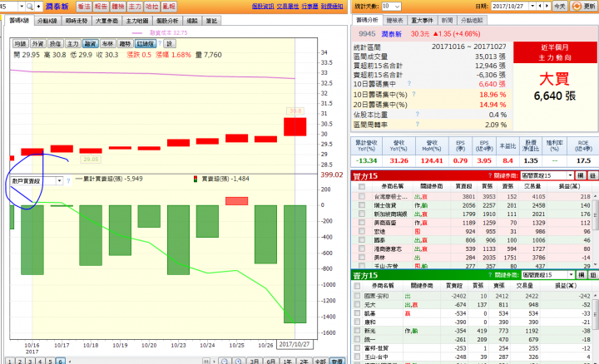Select chart page 6 button
599x364 pixels.
click(61, 361)
